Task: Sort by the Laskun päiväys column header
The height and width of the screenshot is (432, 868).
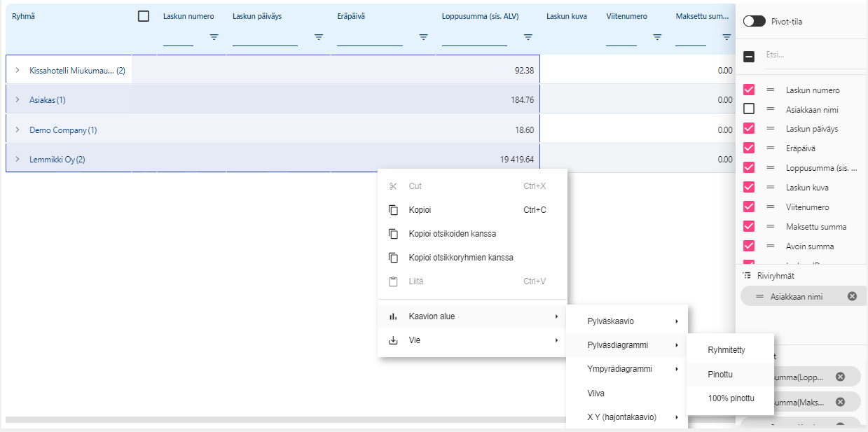Action: click(x=257, y=16)
